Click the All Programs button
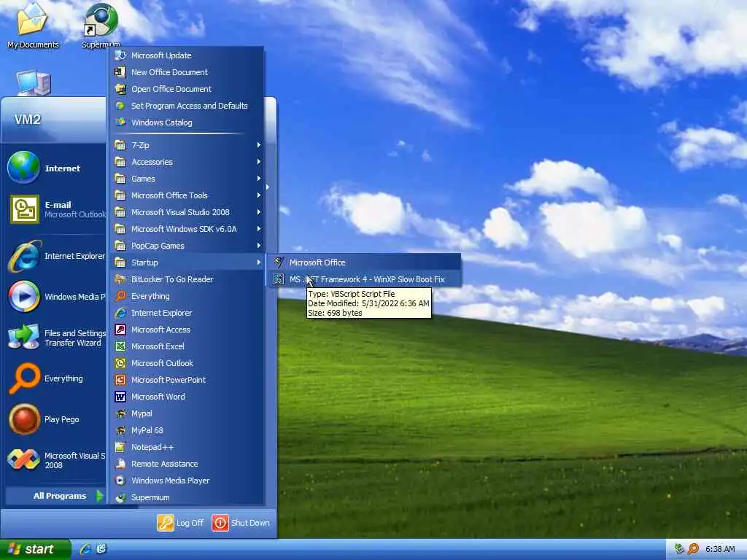747x560 pixels. 55,496
